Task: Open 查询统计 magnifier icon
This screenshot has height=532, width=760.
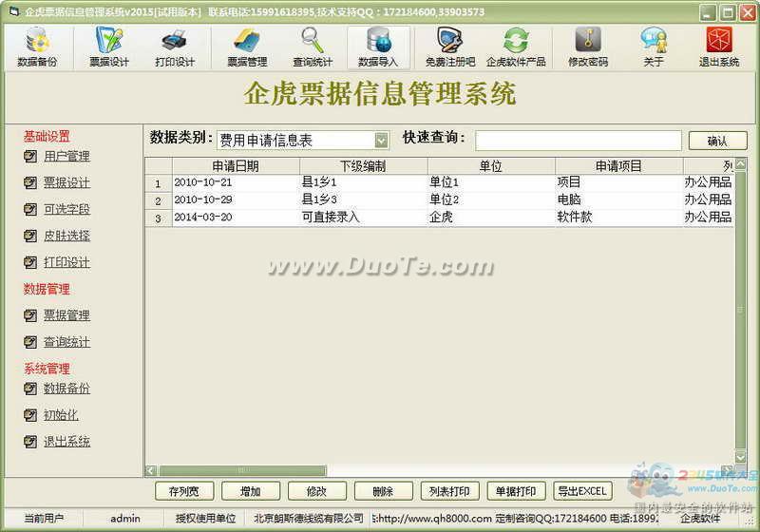Action: tap(313, 47)
